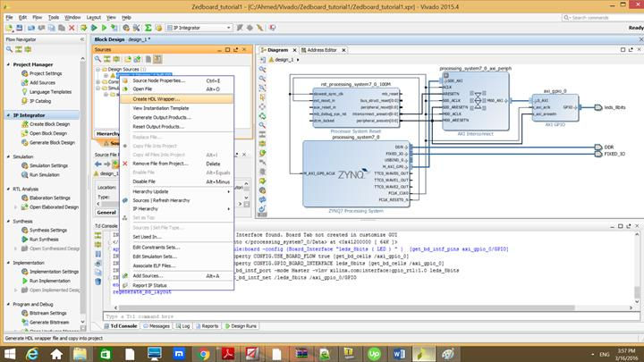The height and width of the screenshot is (362, 644).
Task: Click the project settings gear icon in main toolbar
Action: point(126,28)
